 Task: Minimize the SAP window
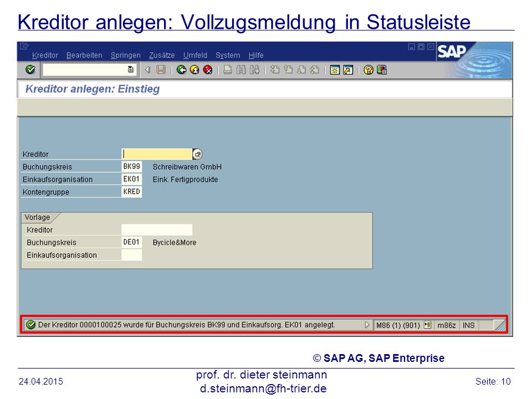[x=411, y=47]
